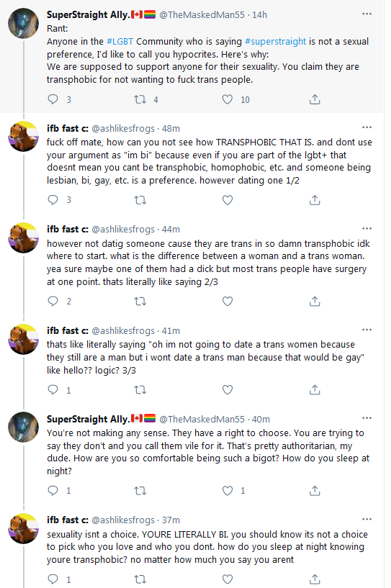Like the tweet with 10 likes
The width and height of the screenshot is (391, 588).
pos(228,99)
